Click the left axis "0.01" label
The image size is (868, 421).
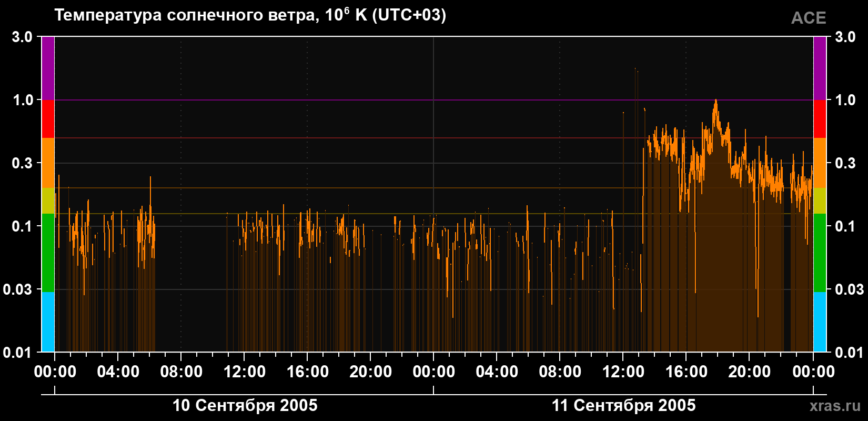18,352
